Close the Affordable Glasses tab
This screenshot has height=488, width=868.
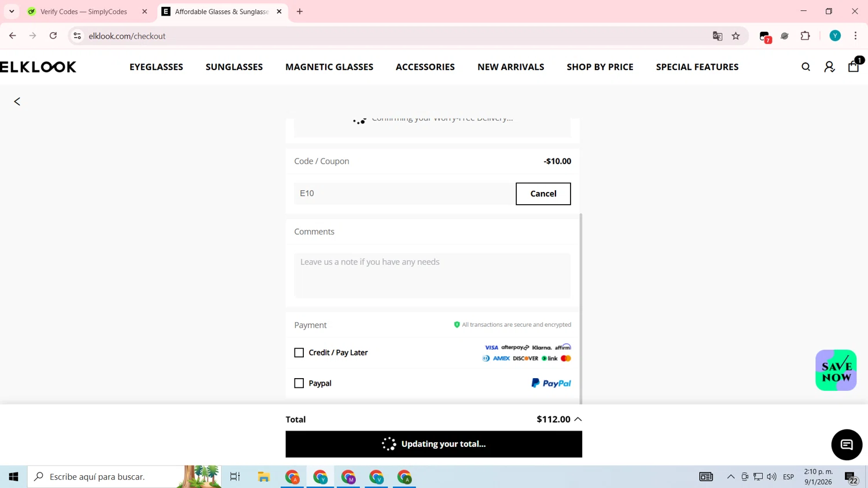279,12
